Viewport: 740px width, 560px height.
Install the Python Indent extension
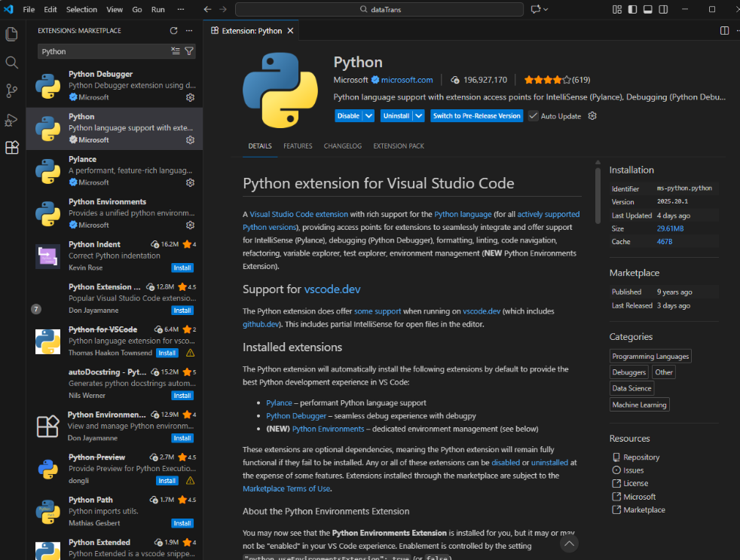tap(182, 268)
